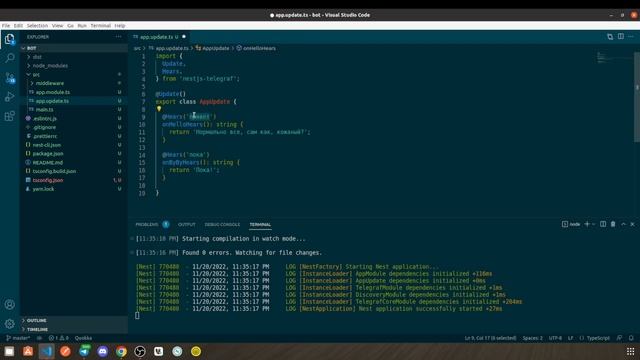Open the terminal launch profile dropdown
This screenshot has height=360, width=640.
coord(593,224)
